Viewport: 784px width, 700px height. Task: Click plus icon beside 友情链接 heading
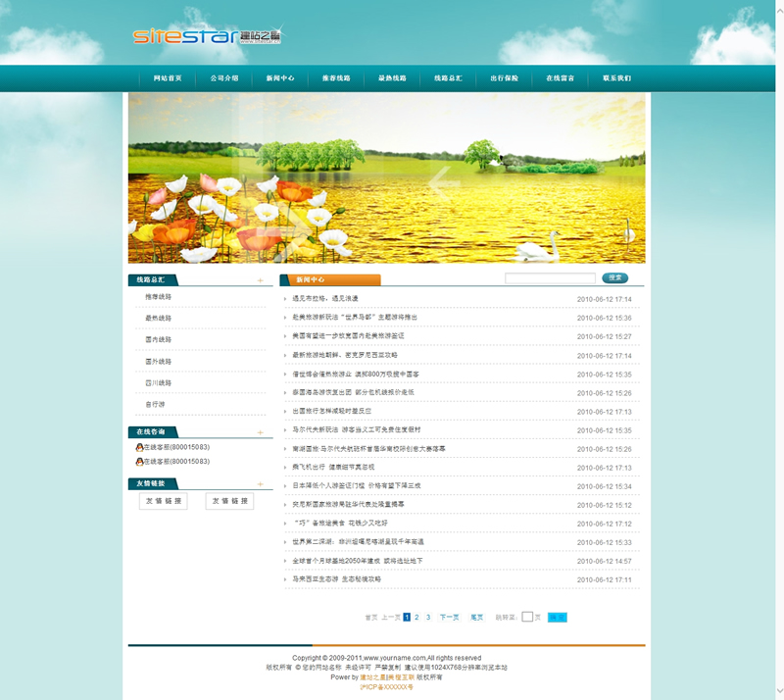pos(260,484)
